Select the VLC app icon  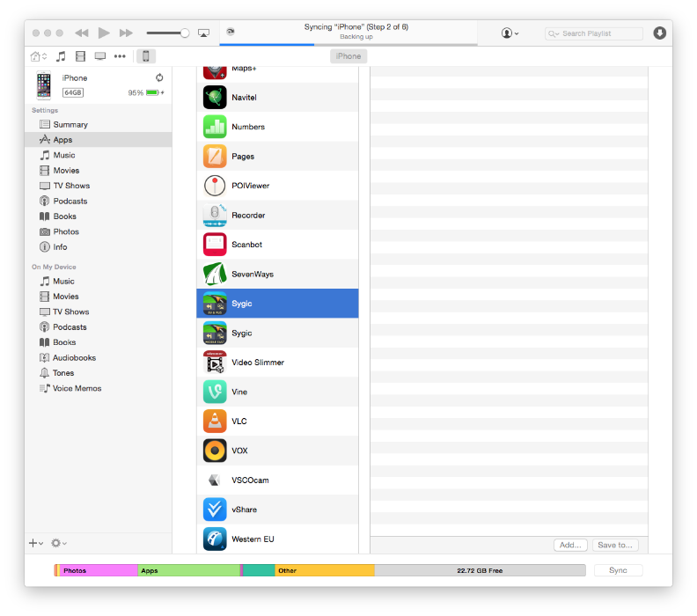click(x=215, y=422)
